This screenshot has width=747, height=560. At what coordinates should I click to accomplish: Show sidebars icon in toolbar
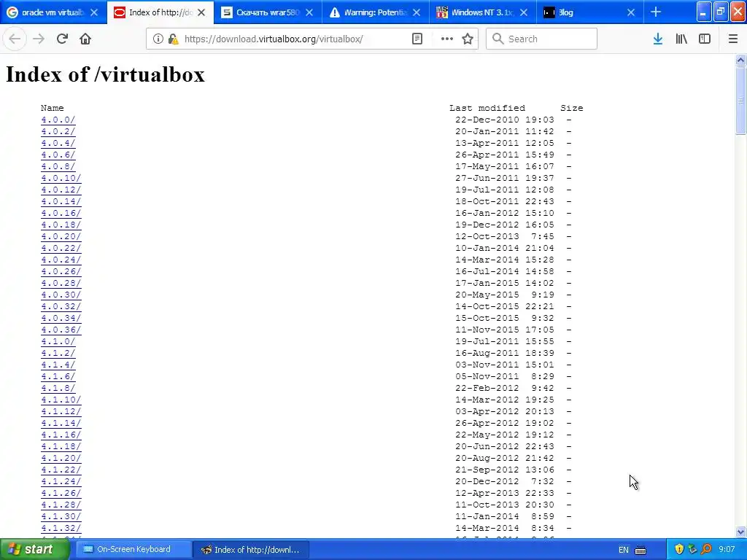tap(705, 39)
